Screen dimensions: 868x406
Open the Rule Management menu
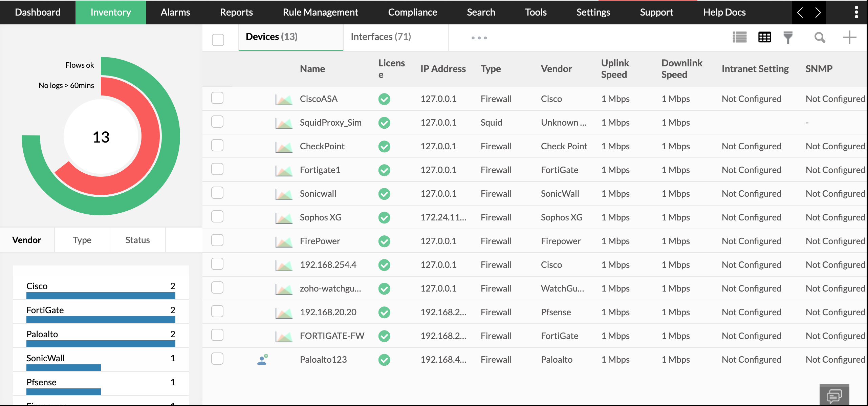pyautogui.click(x=320, y=12)
